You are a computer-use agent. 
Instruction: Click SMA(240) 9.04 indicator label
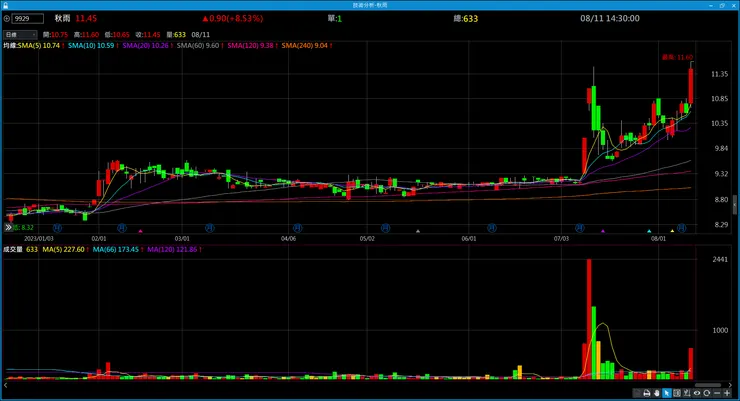tap(307, 46)
